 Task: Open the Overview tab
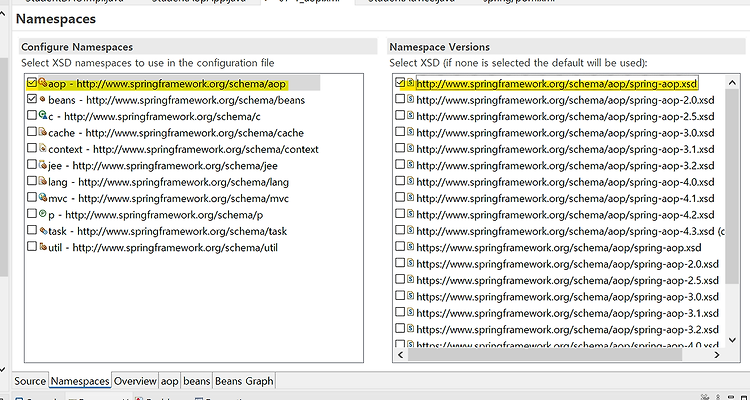pyautogui.click(x=135, y=381)
